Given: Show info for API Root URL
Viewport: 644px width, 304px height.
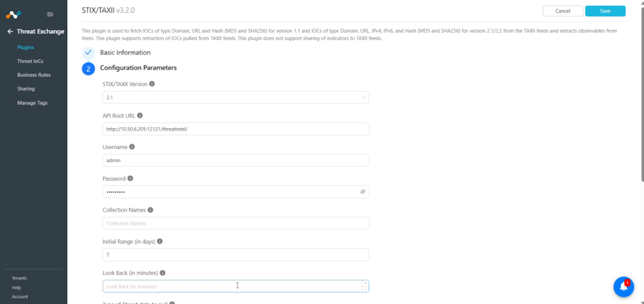Looking at the screenshot, I should click(140, 116).
